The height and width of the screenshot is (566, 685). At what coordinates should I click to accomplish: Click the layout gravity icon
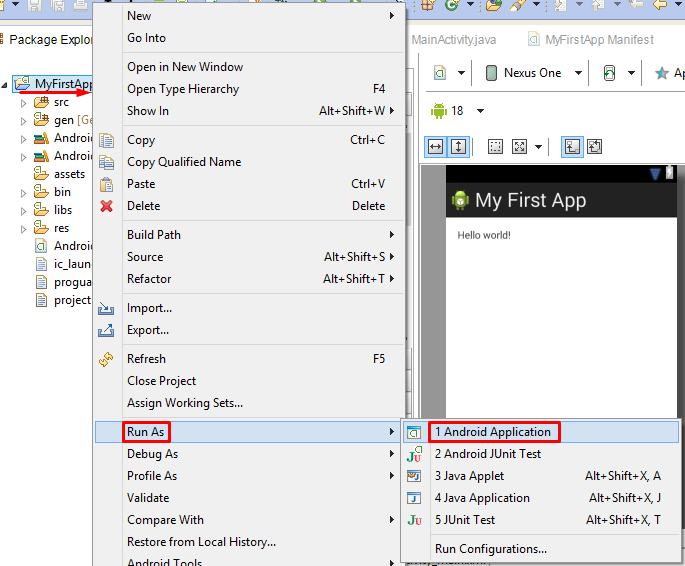pos(519,147)
